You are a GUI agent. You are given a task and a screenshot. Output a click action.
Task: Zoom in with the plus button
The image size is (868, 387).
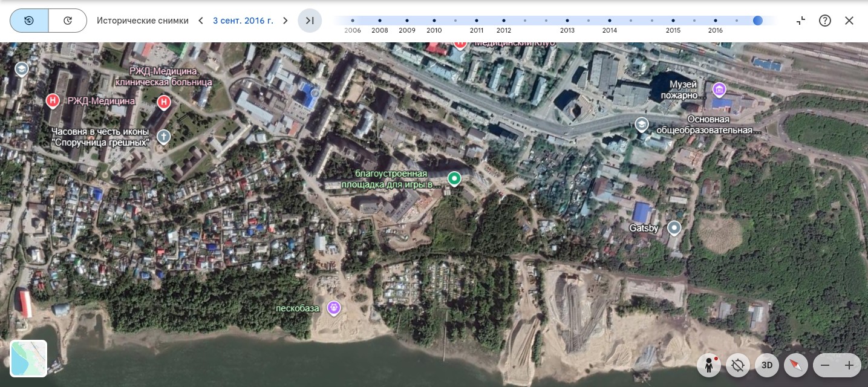[849, 365]
